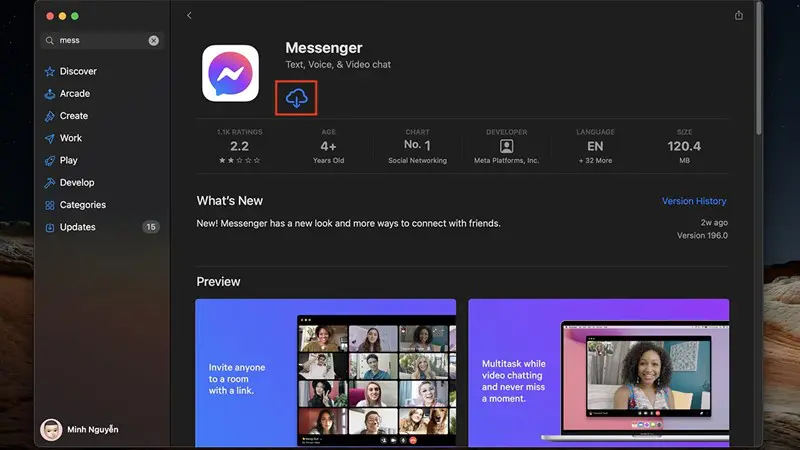
Task: Go back using the left chevron
Action: coord(189,15)
